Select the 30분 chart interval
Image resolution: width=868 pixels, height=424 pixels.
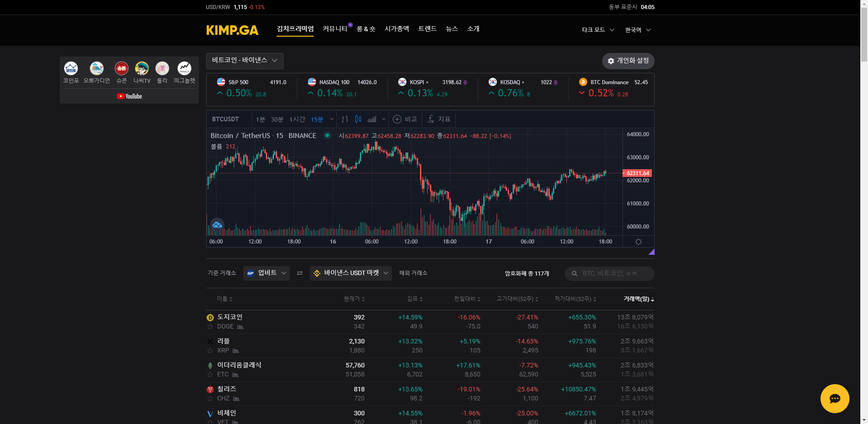point(277,119)
